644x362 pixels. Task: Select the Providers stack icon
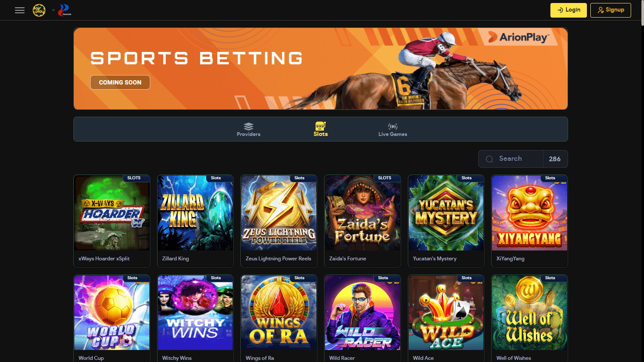pos(249,126)
